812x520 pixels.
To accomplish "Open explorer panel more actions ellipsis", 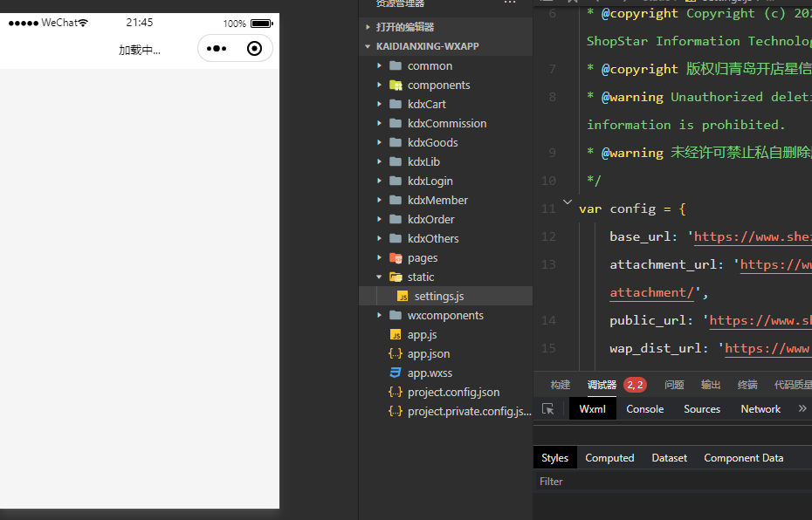I will 510,3.
